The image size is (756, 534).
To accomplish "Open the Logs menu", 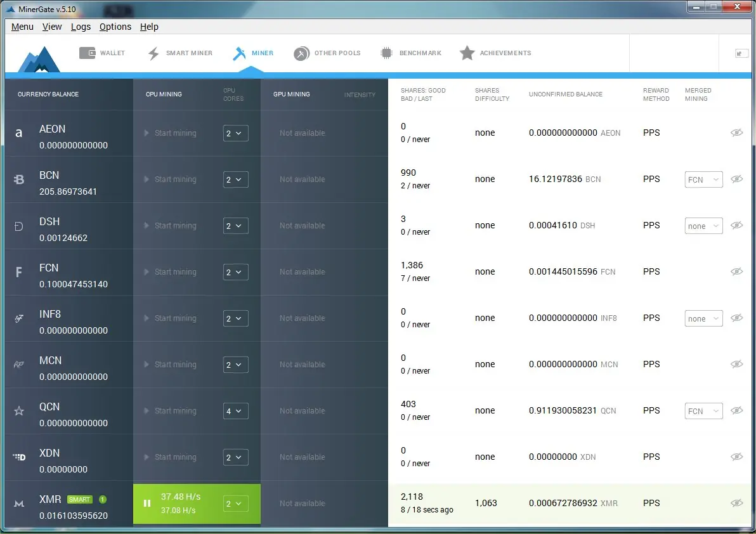I will click(81, 27).
